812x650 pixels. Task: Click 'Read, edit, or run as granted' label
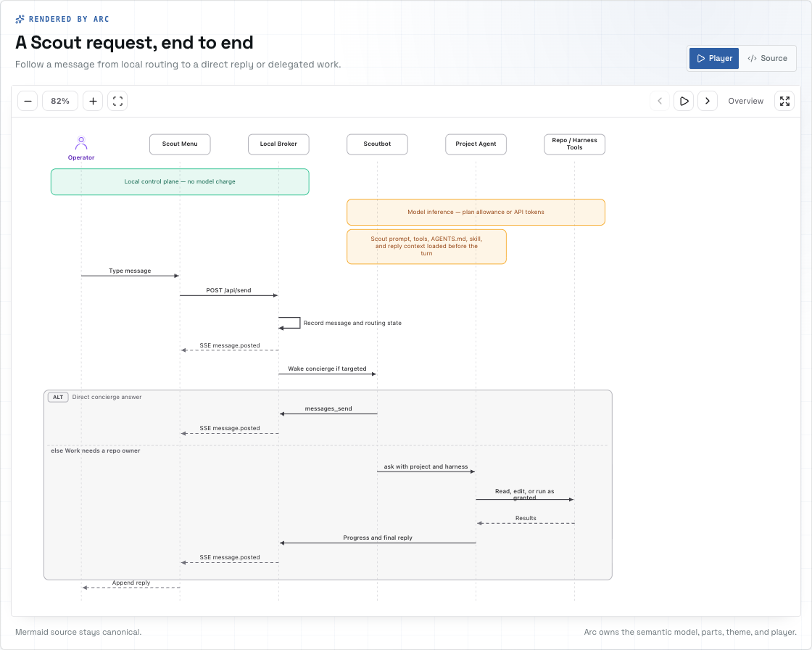click(525, 494)
